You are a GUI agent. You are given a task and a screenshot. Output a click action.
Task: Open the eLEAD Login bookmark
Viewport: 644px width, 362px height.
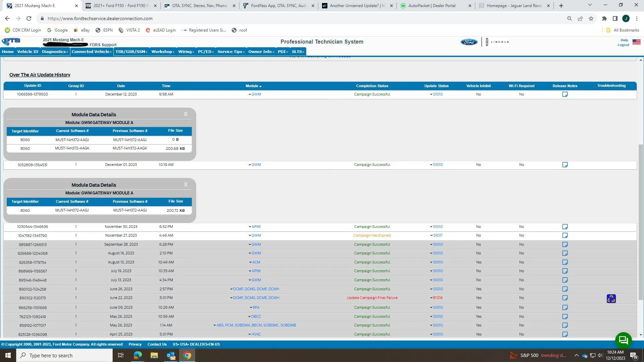pos(161,30)
